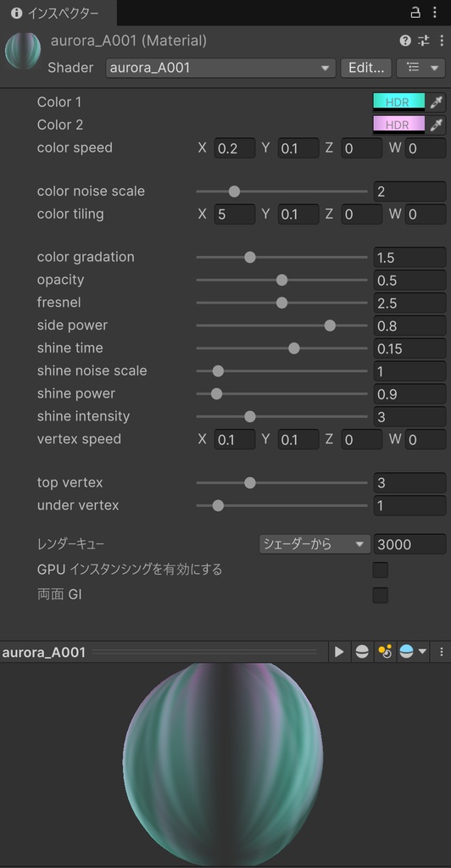This screenshot has width=451, height=868.
Task: Click the vertex speed Z field
Action: pos(361,440)
